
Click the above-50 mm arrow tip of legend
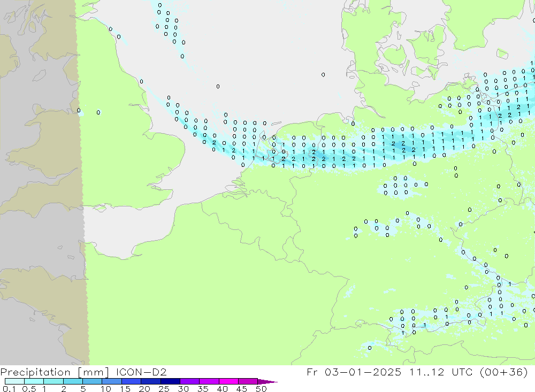pos(267,381)
